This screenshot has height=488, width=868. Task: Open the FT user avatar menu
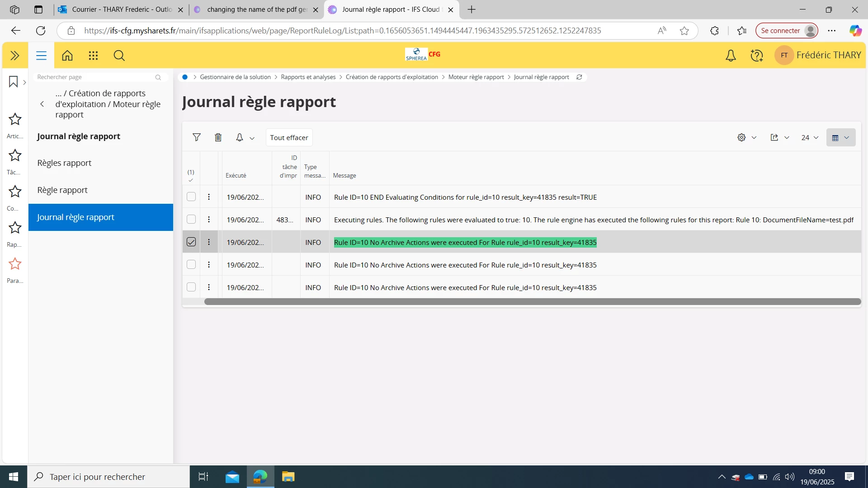pos(784,55)
